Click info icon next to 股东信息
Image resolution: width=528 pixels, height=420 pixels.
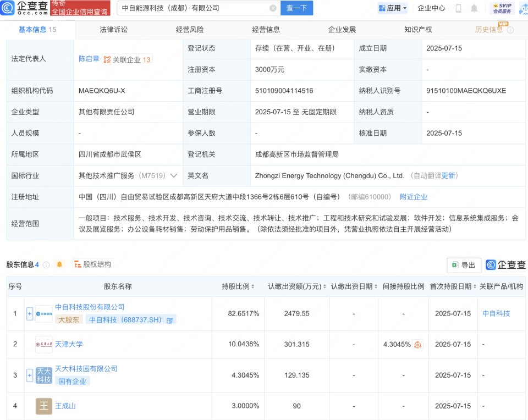pos(46,265)
